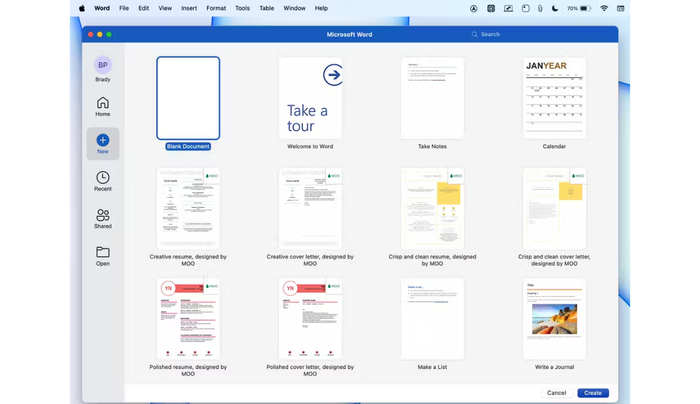Open the Format menu
The width and height of the screenshot is (700, 404).
(216, 8)
